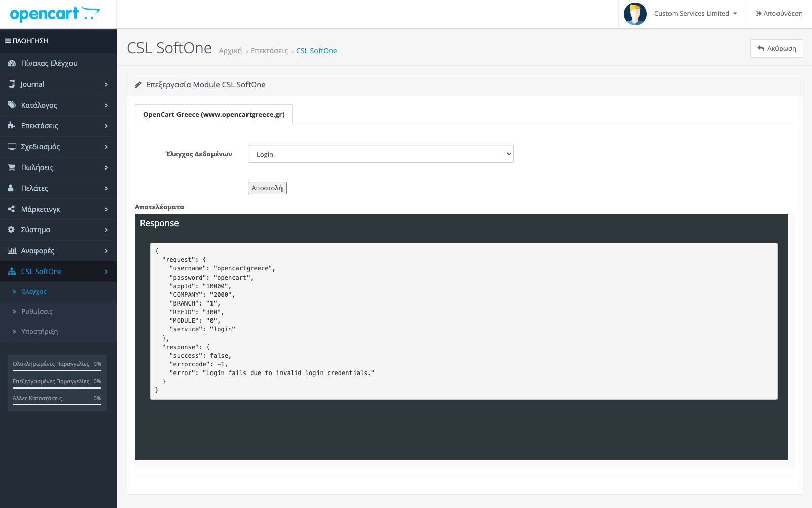Viewport: 812px width, 508px height.
Task: Click the Κατάλογος tags icon
Action: 12,105
